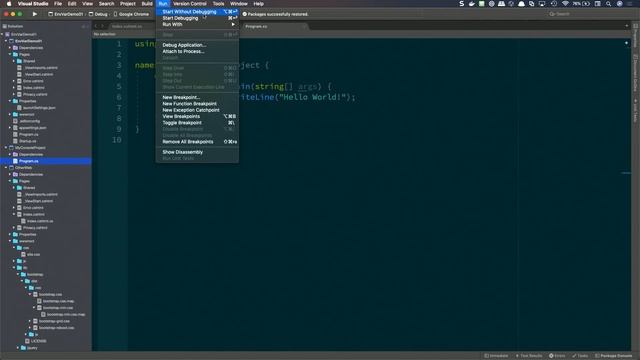The image size is (640, 360).
Task: Click the Run play button in the toolbar
Action: (x=35, y=14)
